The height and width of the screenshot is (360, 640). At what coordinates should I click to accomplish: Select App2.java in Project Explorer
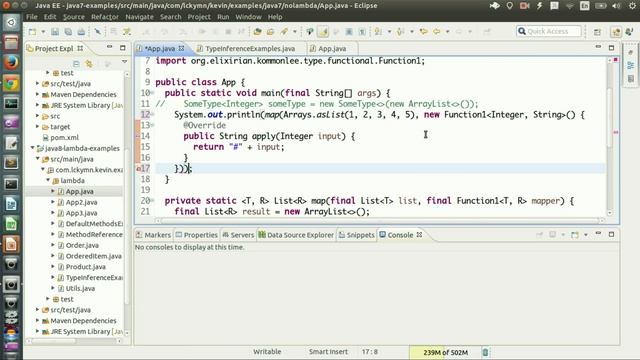[x=81, y=202]
